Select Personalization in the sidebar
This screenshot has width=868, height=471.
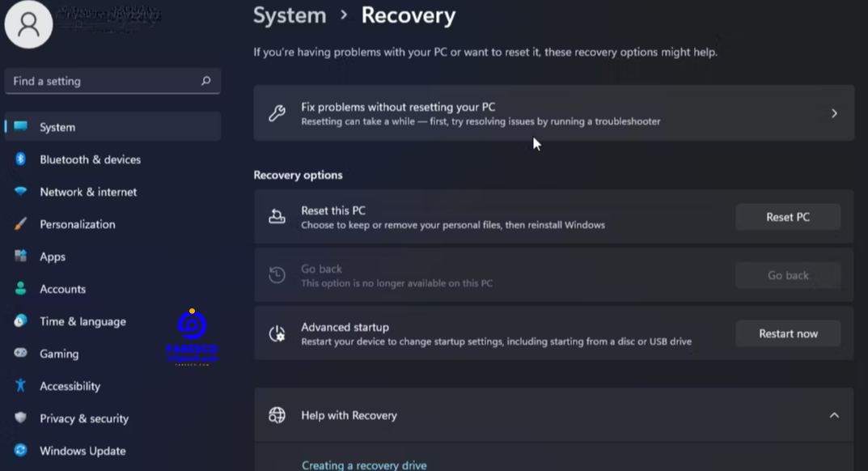[x=113, y=224]
